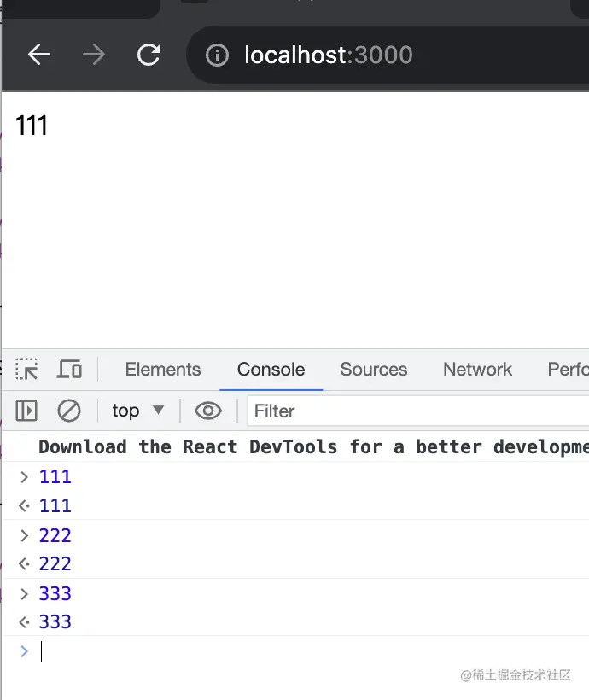Select the Console tab
Screen dimensions: 589x700
pos(271,369)
